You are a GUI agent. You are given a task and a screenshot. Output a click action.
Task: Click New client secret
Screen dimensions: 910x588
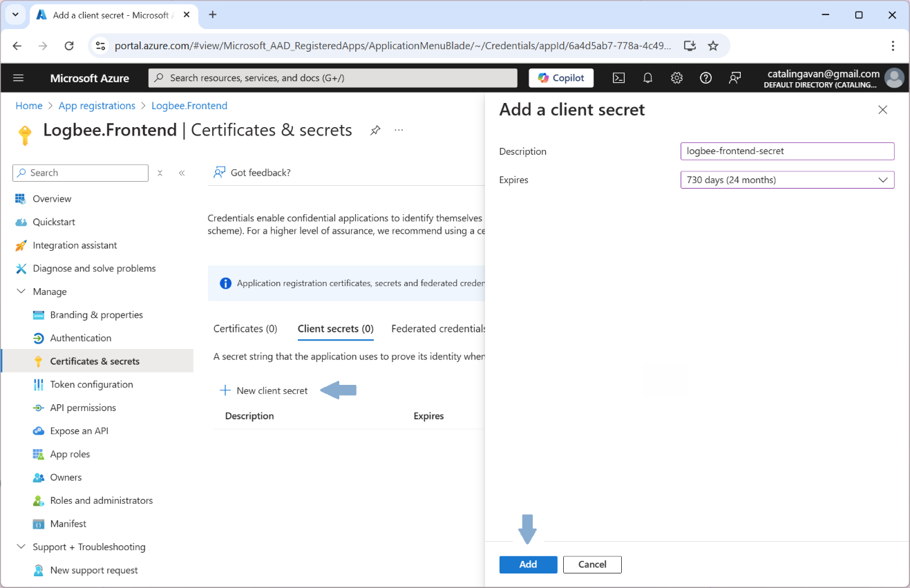pos(263,390)
